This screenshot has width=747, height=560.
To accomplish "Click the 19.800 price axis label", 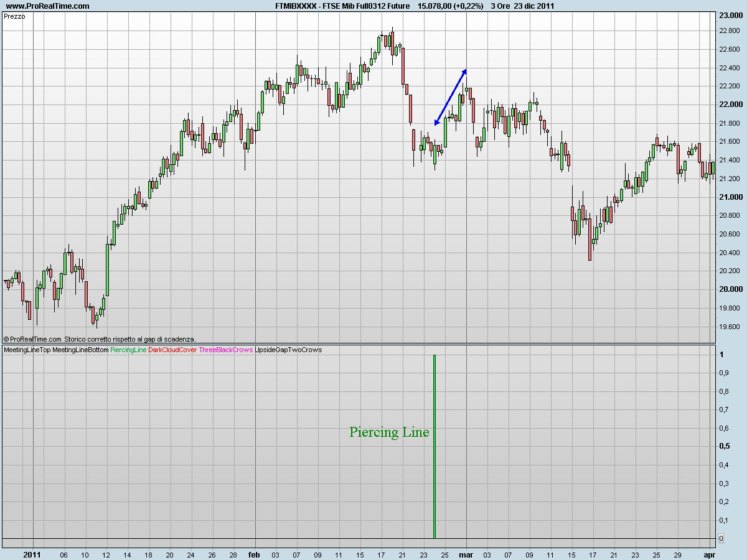I will click(x=730, y=308).
